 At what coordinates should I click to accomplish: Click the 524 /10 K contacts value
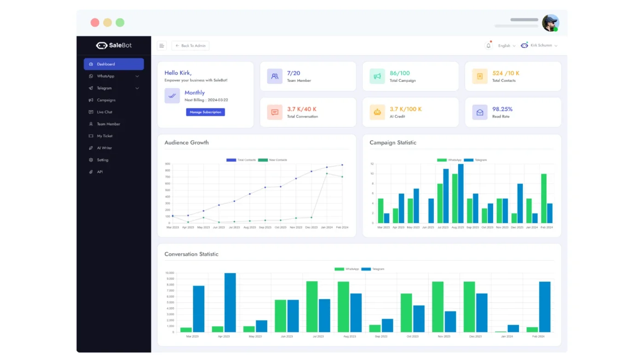click(x=506, y=73)
